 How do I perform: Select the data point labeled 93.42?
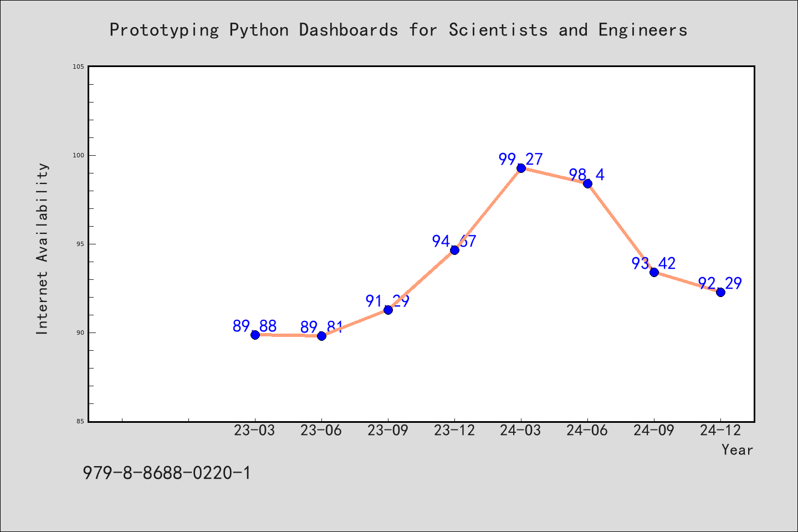pyautogui.click(x=654, y=272)
